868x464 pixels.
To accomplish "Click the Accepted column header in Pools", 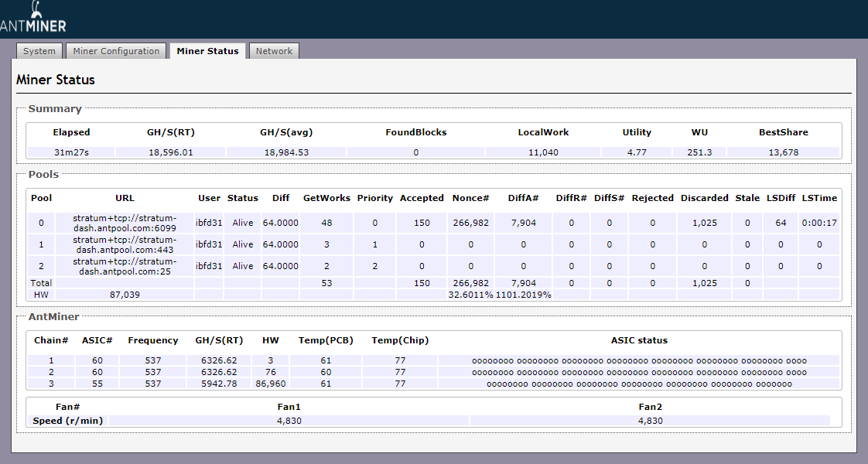I will (422, 198).
